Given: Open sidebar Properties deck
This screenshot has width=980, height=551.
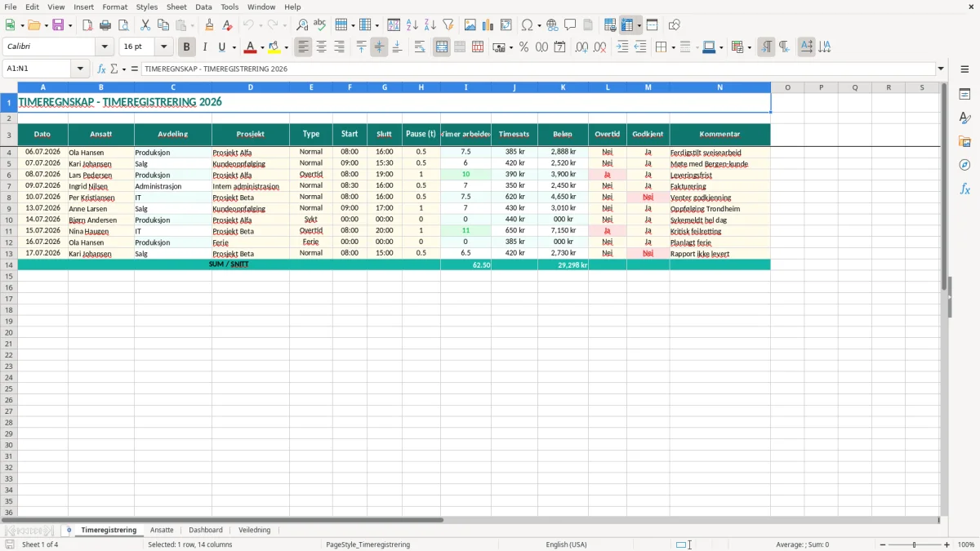Looking at the screenshot, I should point(964,95).
